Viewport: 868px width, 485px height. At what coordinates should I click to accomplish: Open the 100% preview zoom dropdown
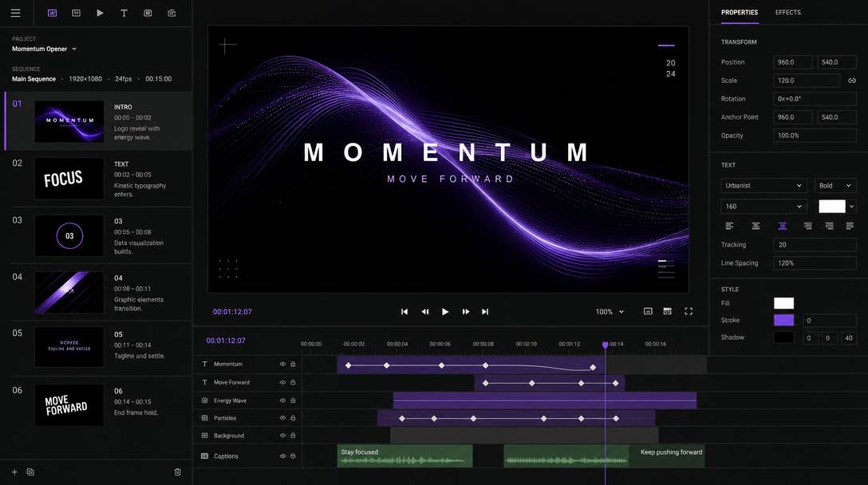(x=610, y=312)
